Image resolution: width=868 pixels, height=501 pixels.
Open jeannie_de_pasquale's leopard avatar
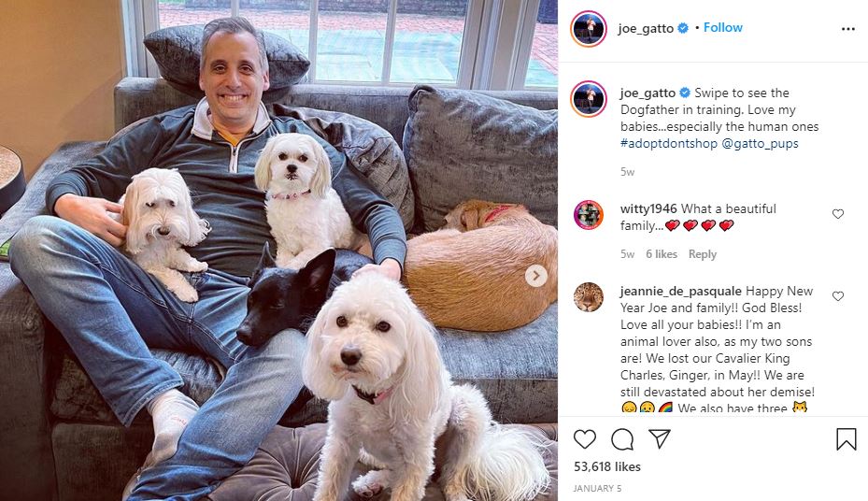tap(589, 296)
